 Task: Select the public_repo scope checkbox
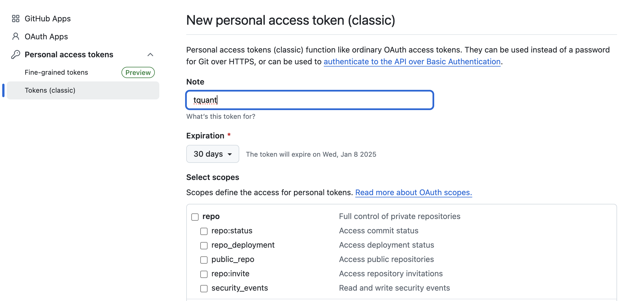click(x=204, y=260)
